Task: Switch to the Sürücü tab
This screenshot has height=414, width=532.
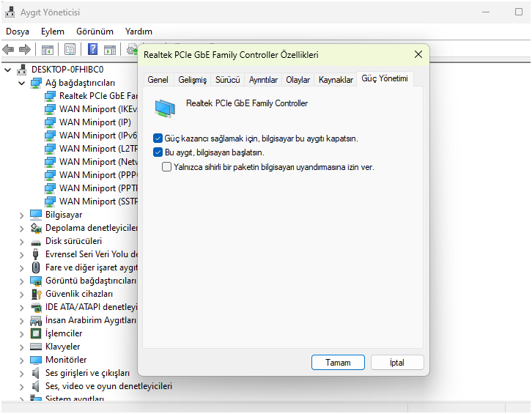Action: tap(227, 80)
